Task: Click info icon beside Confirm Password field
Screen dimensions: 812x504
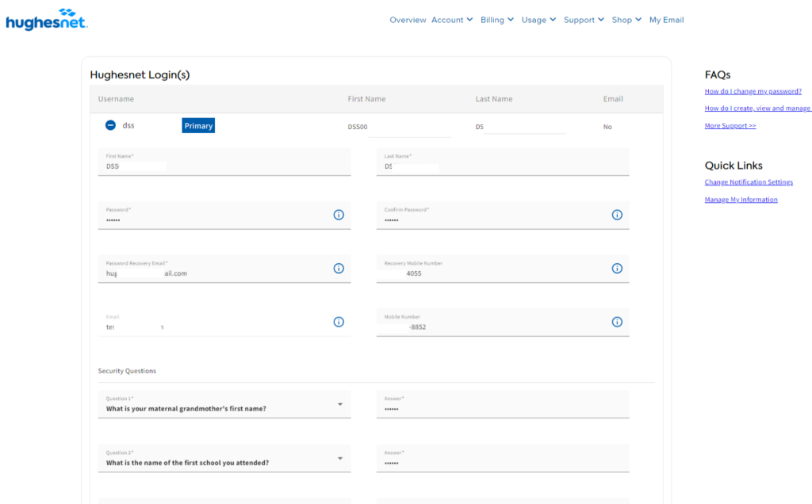Action: [617, 215]
